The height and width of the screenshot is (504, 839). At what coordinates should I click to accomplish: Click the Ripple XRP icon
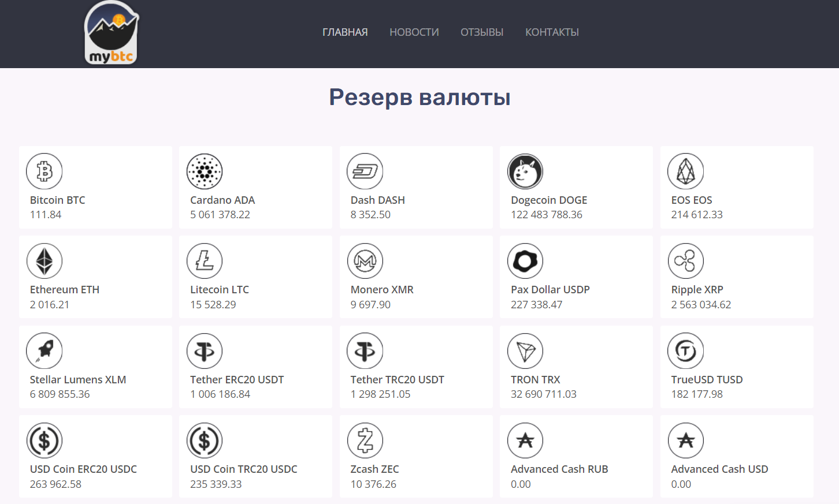tap(686, 261)
